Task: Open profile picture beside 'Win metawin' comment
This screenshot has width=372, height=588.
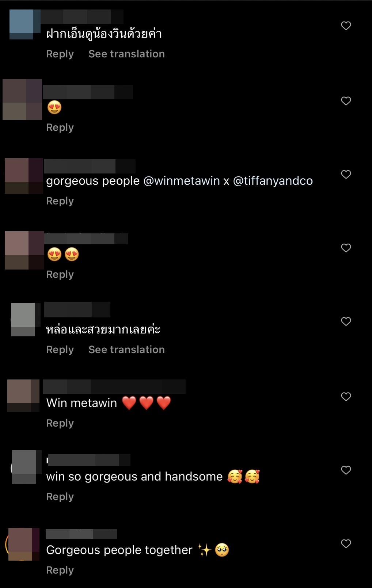Action: (23, 396)
